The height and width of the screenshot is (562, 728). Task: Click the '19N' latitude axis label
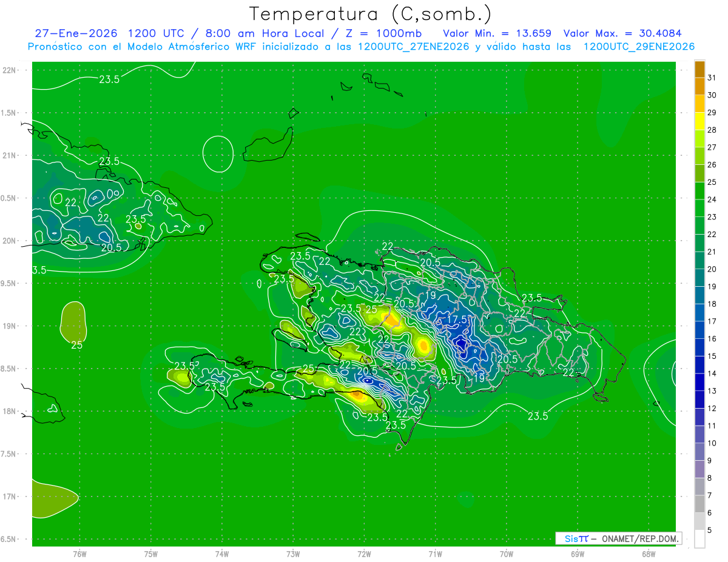tap(10, 326)
